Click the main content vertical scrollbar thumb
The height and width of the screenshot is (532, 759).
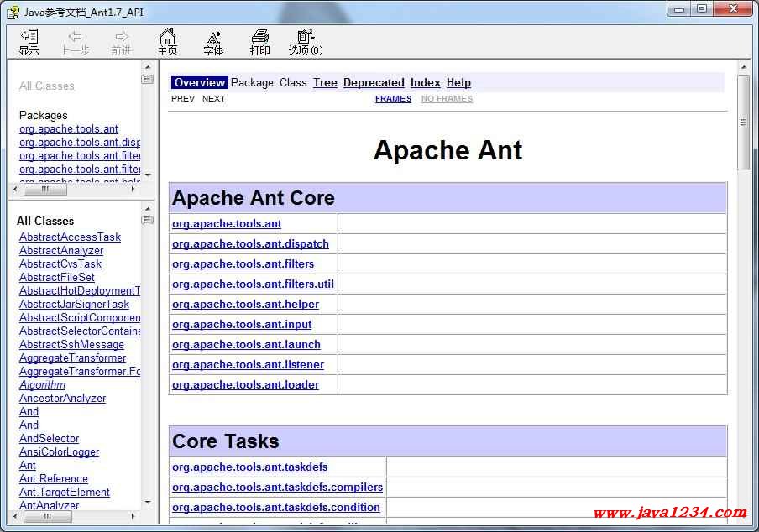(744, 123)
